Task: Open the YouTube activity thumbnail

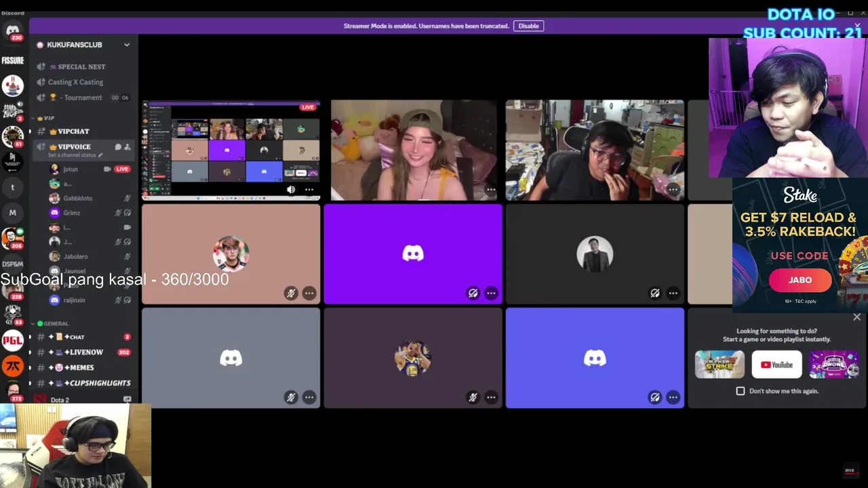Action: [x=776, y=365]
